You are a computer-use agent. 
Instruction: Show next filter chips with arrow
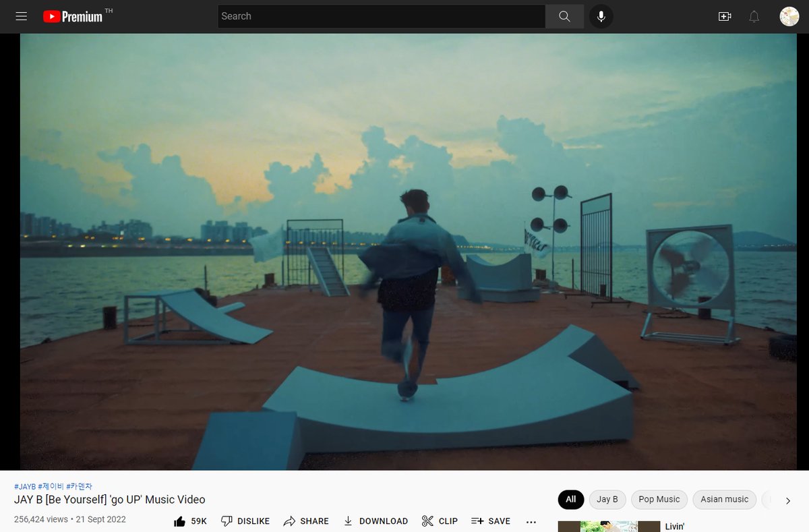788,500
